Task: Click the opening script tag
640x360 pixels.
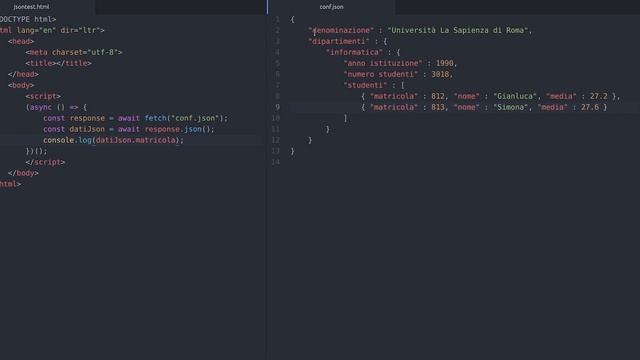Action: pos(43,96)
